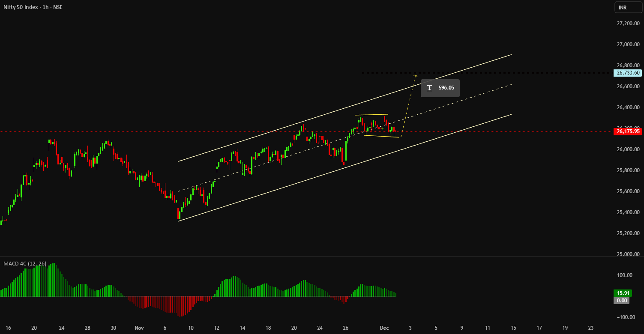Click the 25,200.00 price axis label
The height and width of the screenshot is (334, 644).
[x=628, y=233]
